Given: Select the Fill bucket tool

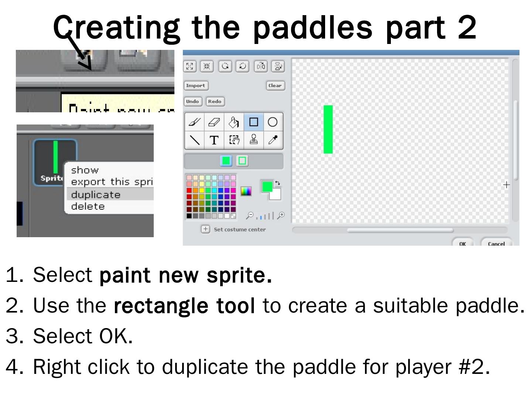Looking at the screenshot, I should point(234,122).
